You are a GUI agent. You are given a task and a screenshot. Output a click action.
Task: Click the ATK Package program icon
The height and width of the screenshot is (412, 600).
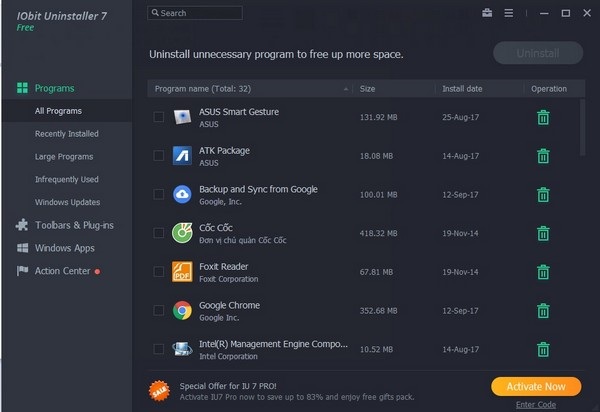(182, 156)
